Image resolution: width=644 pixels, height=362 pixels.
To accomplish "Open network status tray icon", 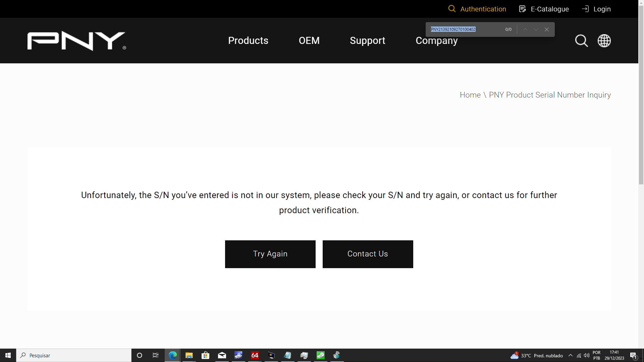I will (579, 355).
